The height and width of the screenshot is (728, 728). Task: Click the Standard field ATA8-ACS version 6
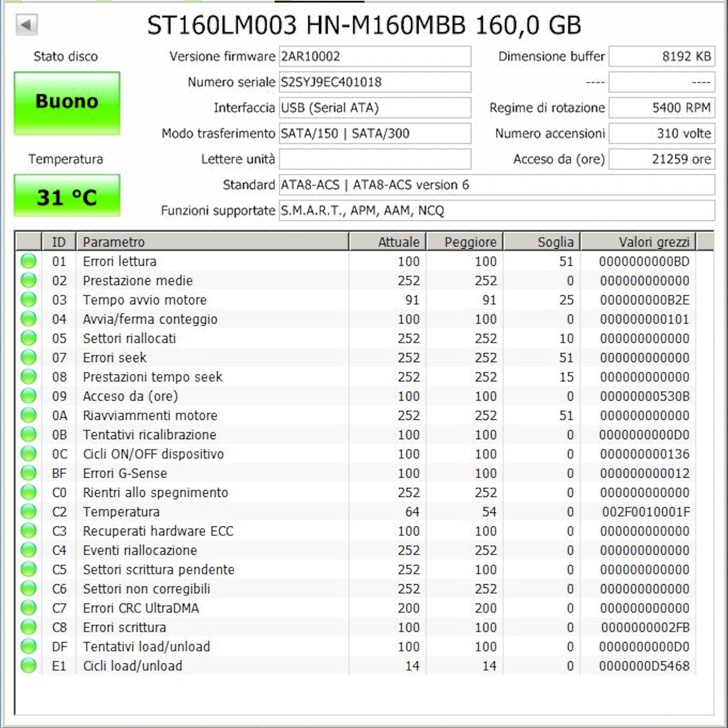point(497,185)
